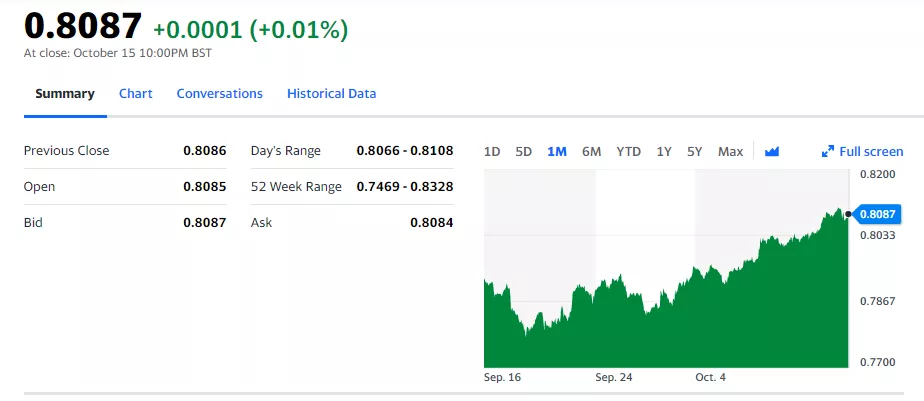Switch to the Summary tab
The width and height of the screenshot is (924, 401).
[65, 94]
